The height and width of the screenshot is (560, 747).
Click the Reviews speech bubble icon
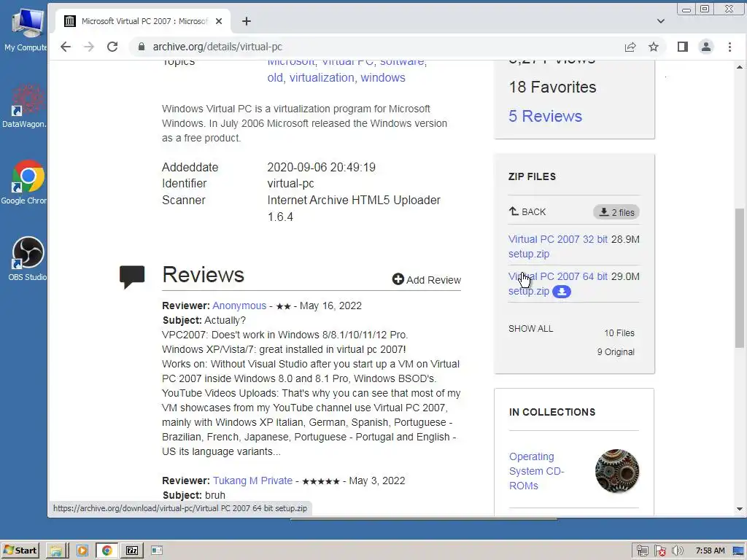pyautogui.click(x=132, y=276)
